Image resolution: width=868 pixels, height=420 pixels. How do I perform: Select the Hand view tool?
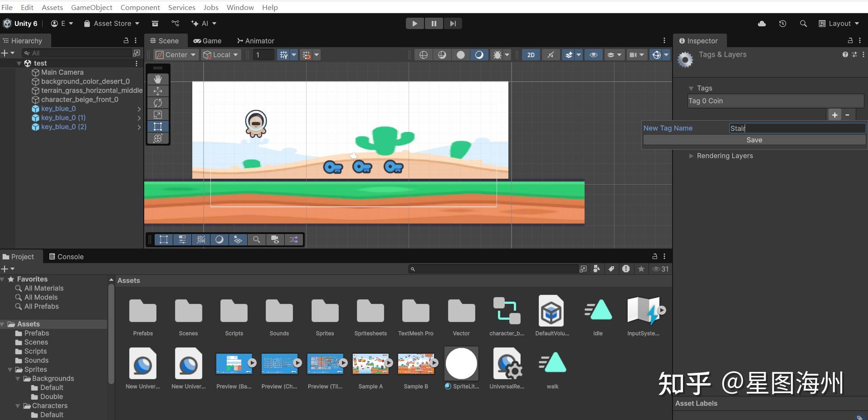tap(158, 79)
